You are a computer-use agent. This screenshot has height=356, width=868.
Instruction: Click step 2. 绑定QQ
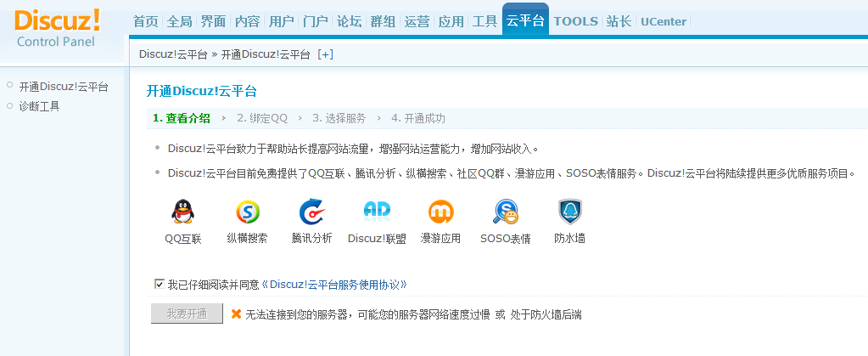click(262, 118)
